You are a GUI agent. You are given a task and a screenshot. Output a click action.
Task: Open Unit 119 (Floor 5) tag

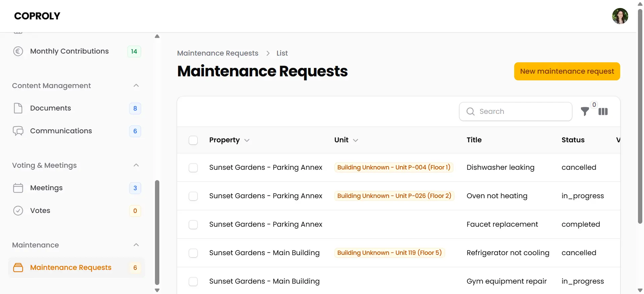tap(389, 253)
